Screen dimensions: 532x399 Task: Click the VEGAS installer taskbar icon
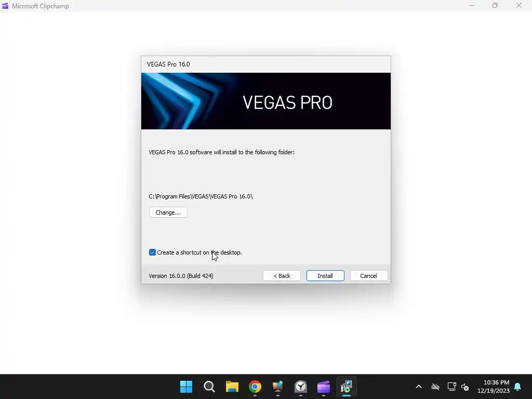347,387
